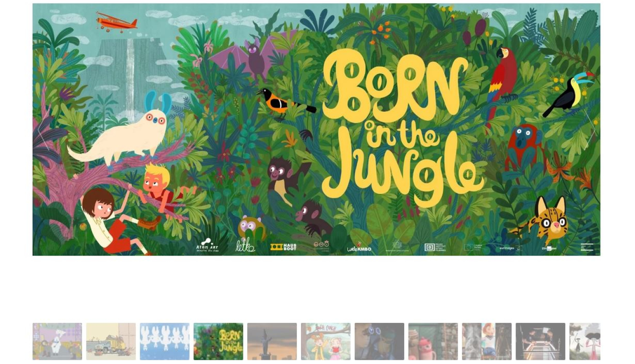Viewport: 635px width, 364px height.
Task: Open the white polar bear thumbnail
Action: coord(57,341)
